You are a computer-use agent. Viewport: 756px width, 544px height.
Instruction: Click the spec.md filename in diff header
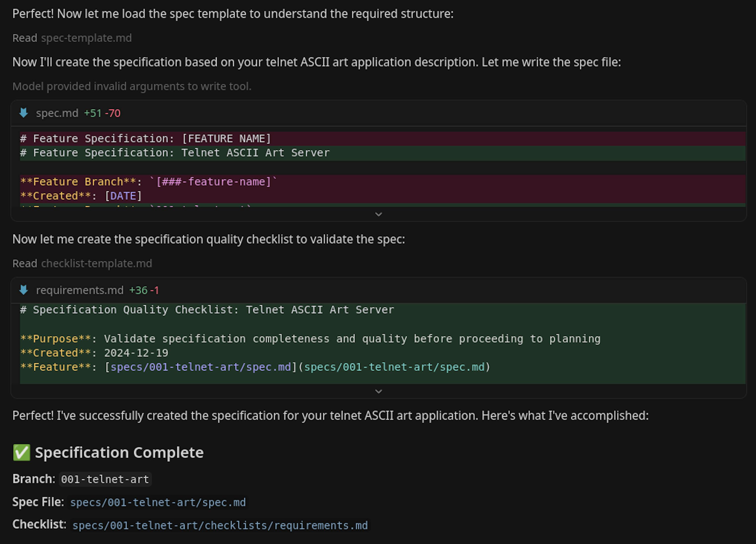(57, 113)
